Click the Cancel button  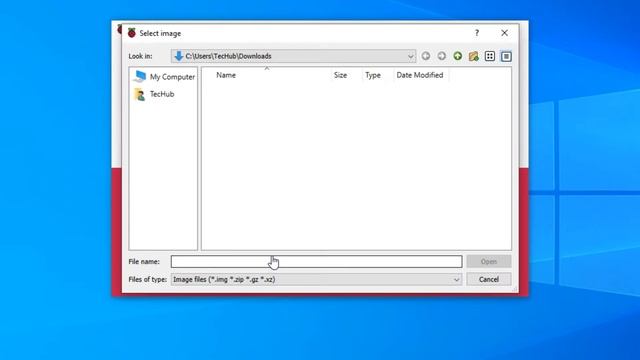coord(489,280)
